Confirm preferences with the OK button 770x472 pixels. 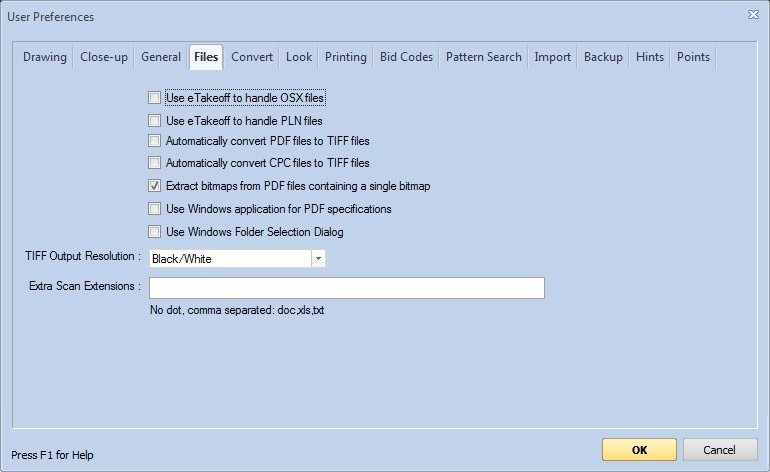tap(639, 450)
